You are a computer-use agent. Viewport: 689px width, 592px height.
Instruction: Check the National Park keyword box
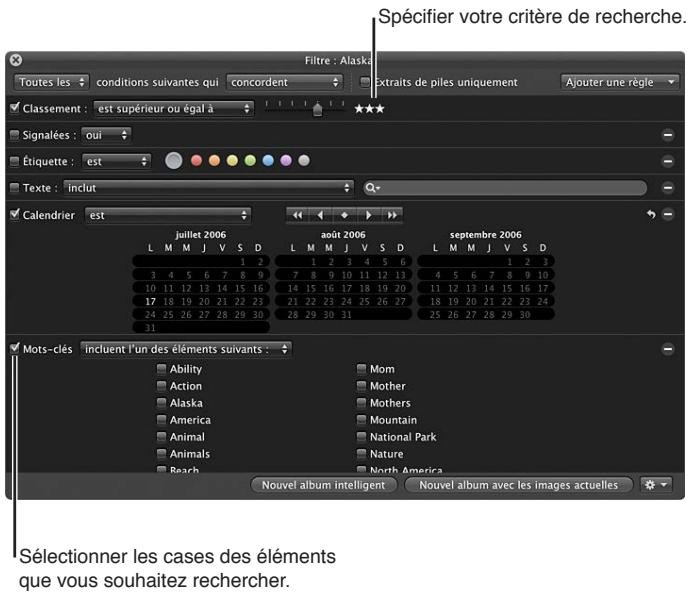tap(361, 436)
